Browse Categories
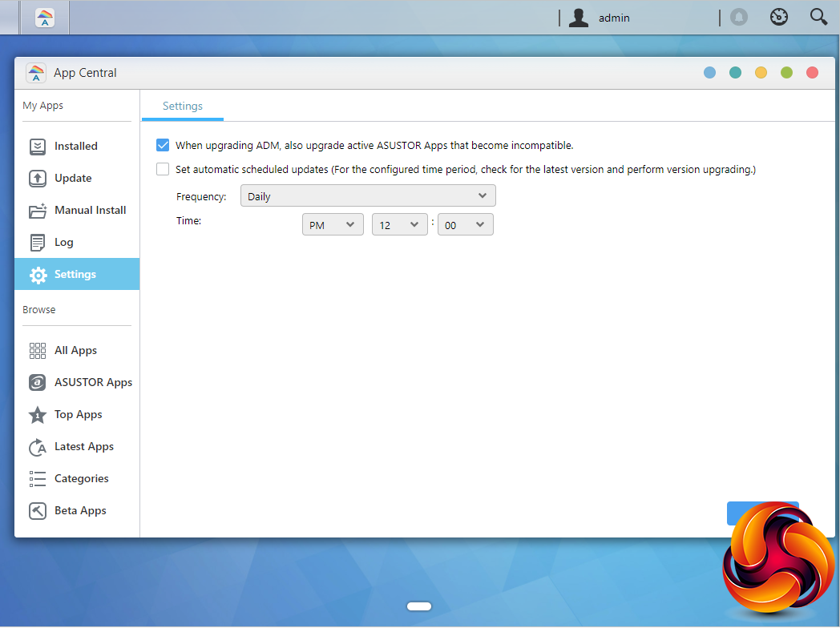The height and width of the screenshot is (628, 840). 77,479
